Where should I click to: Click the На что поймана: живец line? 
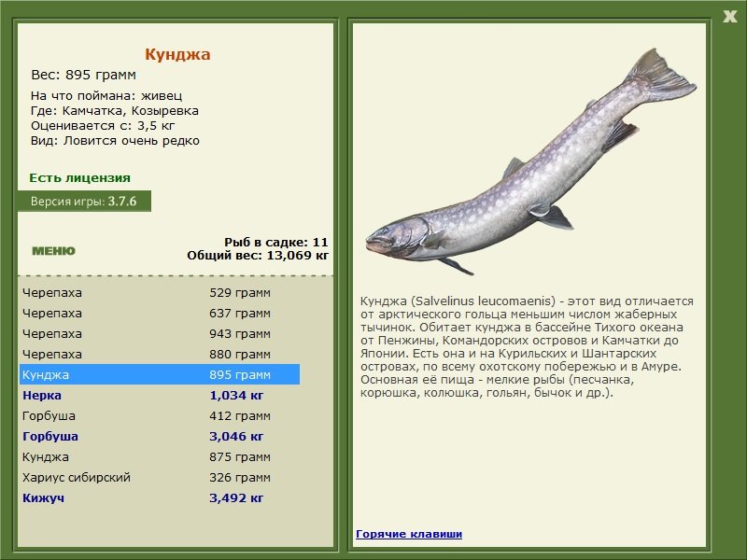[x=106, y=95]
